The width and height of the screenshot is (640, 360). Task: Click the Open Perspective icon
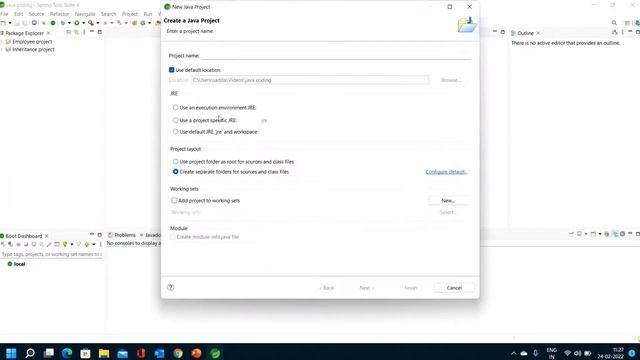pyautogui.click(x=627, y=23)
